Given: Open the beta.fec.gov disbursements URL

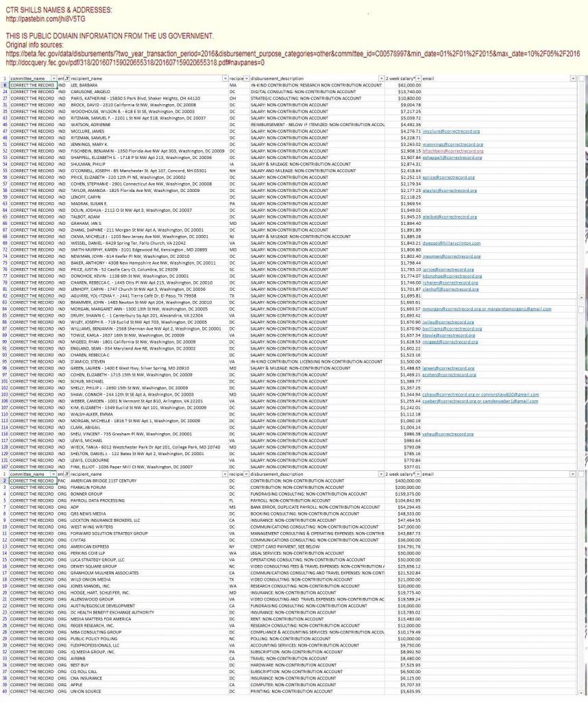Looking at the screenshot, I should click(293, 53).
